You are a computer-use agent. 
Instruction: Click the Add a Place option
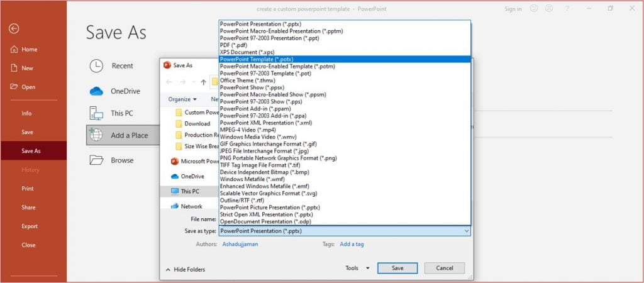(x=123, y=135)
